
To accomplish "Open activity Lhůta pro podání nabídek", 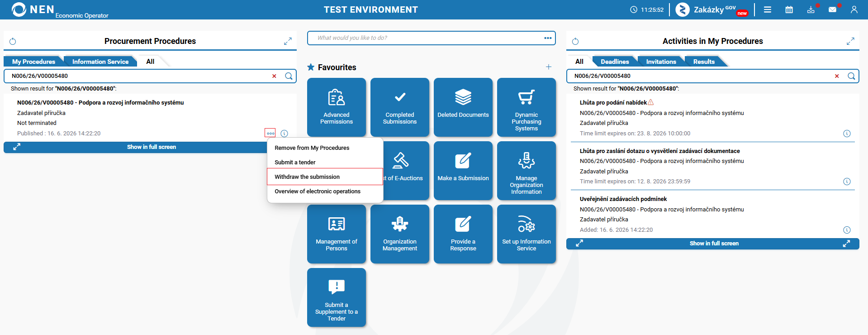I will pos(613,103).
